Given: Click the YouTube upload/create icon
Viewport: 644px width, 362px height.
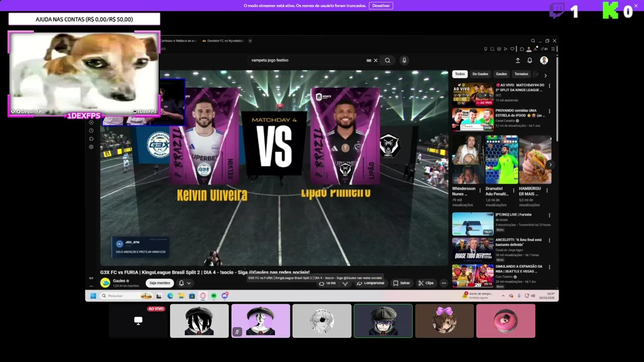Looking at the screenshot, I should click(518, 60).
